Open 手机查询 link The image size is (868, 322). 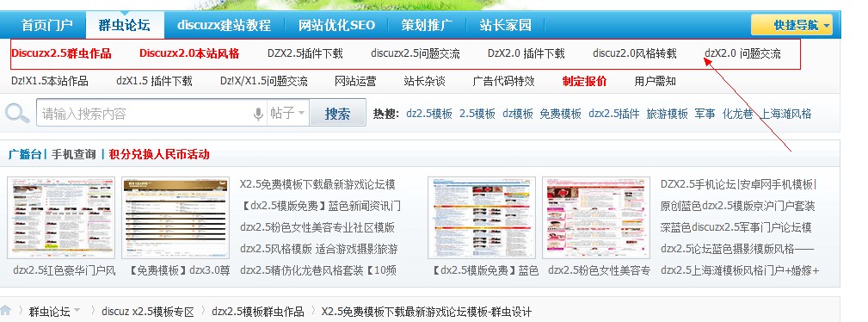74,154
